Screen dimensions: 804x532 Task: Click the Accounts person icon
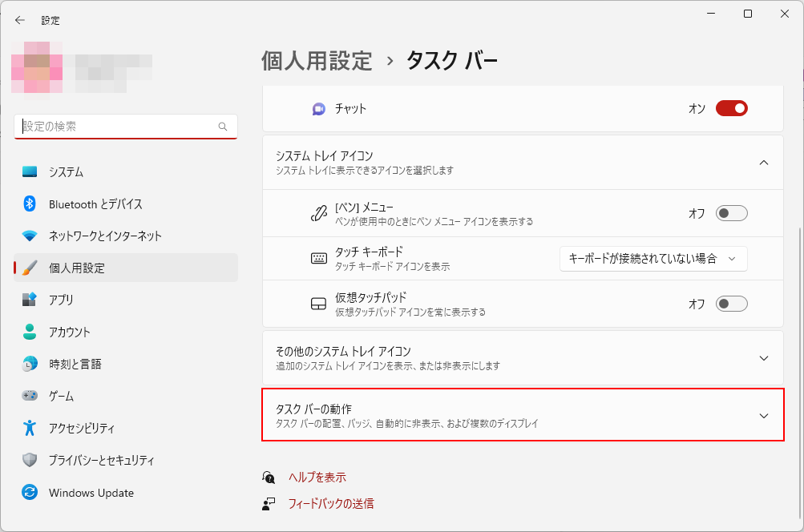[30, 332]
